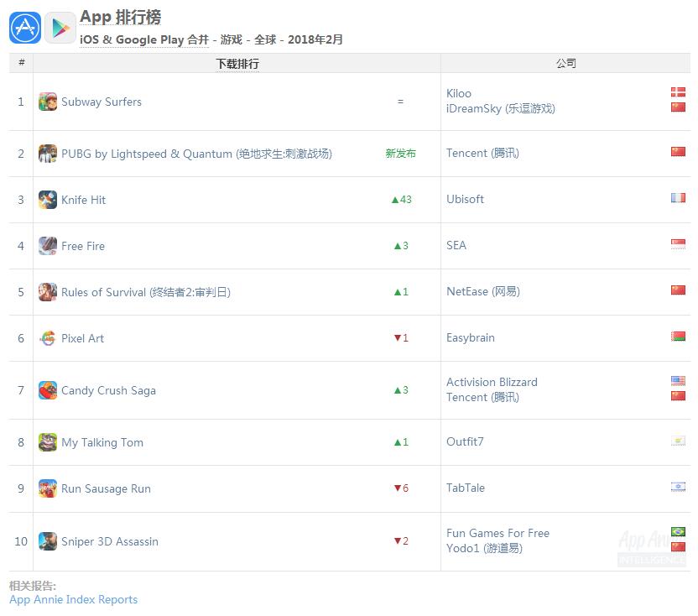Viewport: 698px width, 616px height.
Task: Click the ▲3 rank change for Free Fire
Action: pos(401,246)
